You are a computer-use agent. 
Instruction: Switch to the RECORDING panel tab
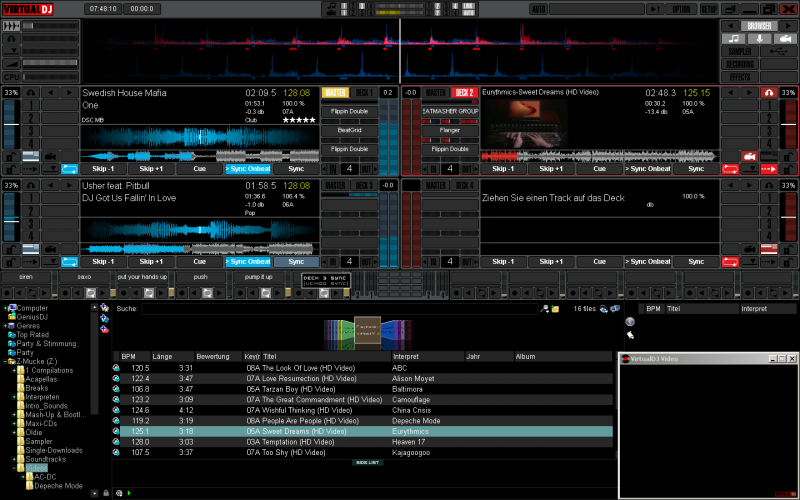coord(740,64)
